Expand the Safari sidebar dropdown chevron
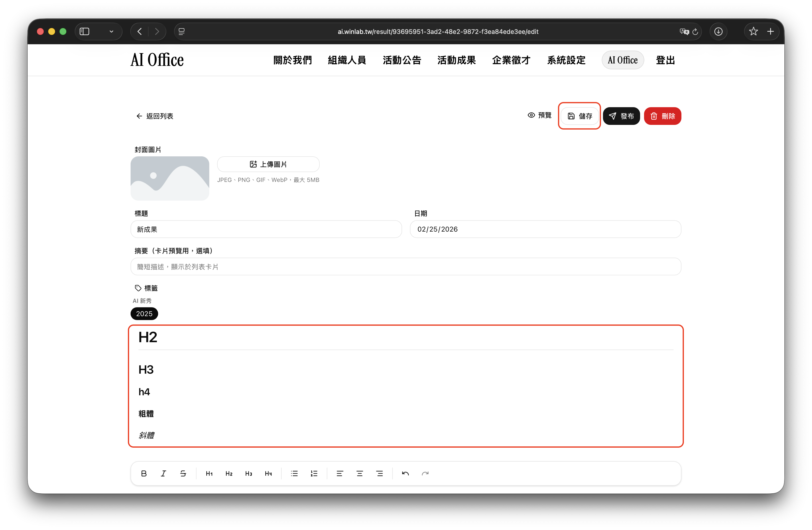This screenshot has width=812, height=530. (x=111, y=31)
